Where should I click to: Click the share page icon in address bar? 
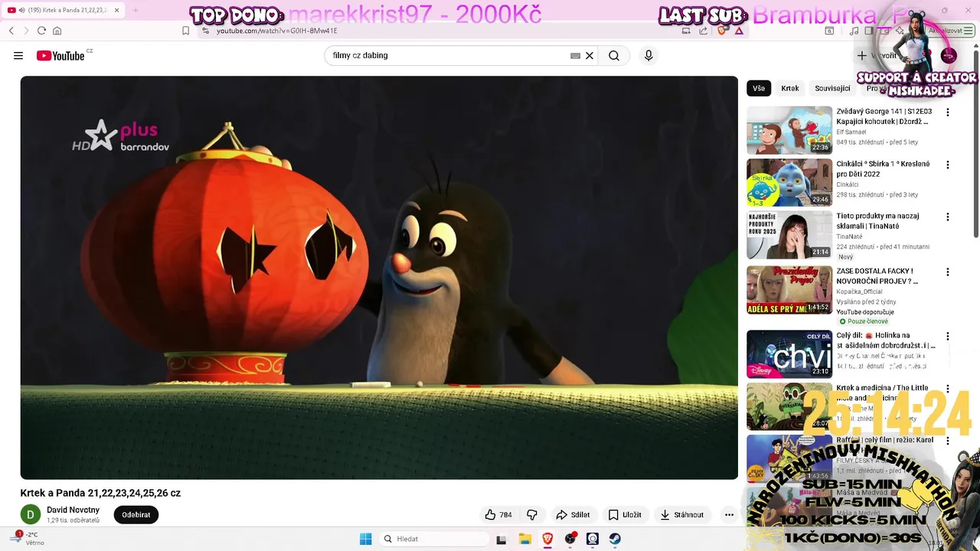coord(703,31)
